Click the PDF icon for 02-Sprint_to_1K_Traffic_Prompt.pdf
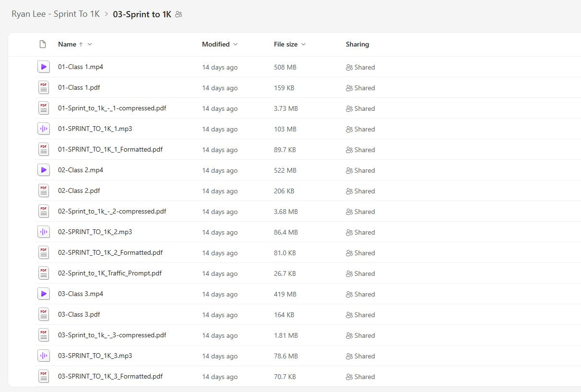This screenshot has height=392, width=581. [44, 273]
